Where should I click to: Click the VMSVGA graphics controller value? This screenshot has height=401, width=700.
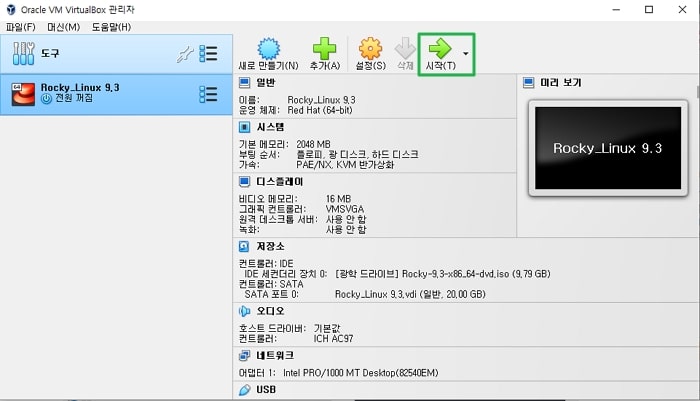click(345, 209)
